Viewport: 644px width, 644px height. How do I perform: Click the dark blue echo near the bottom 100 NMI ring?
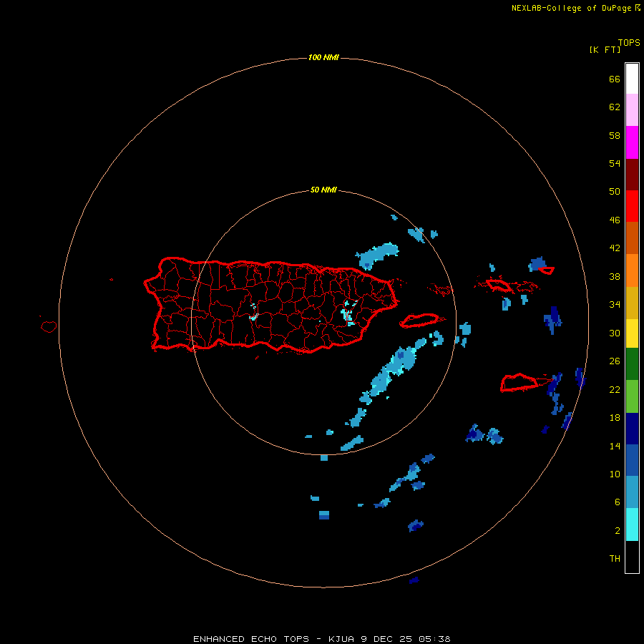(414, 580)
